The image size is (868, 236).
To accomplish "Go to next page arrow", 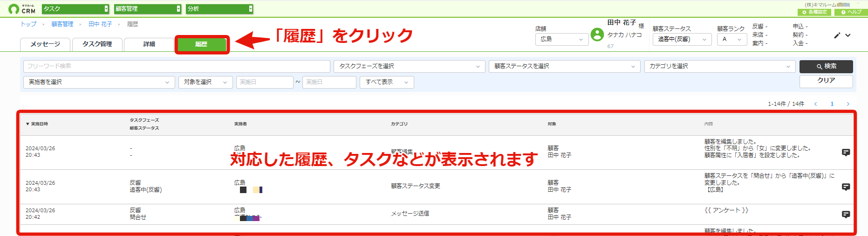I will point(848,104).
